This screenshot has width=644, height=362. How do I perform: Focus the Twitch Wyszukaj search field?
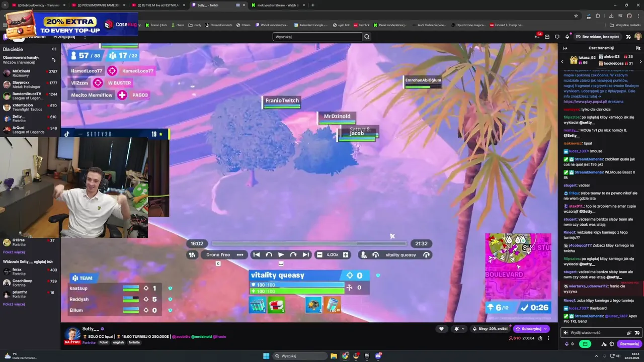click(x=317, y=37)
